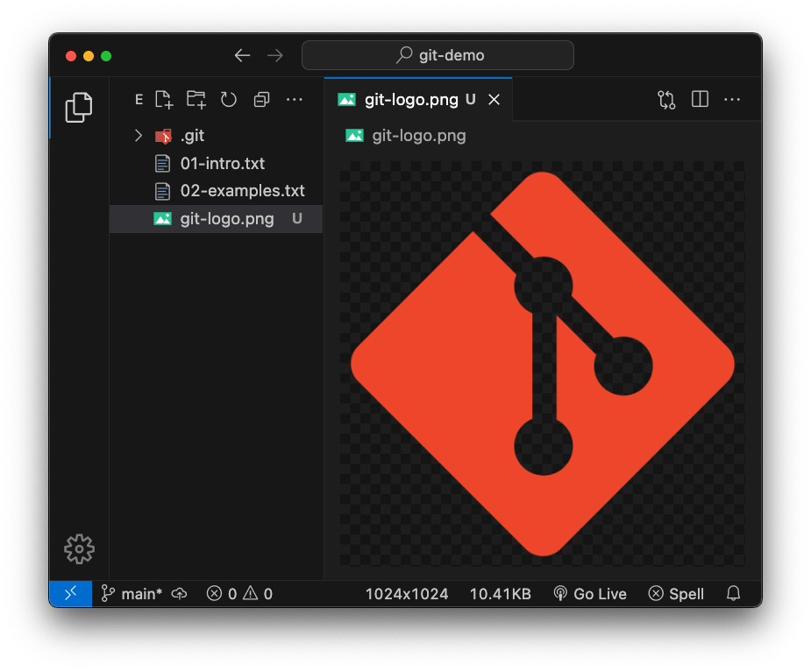Close the git-logo.png tab
This screenshot has width=811, height=672.
click(494, 99)
